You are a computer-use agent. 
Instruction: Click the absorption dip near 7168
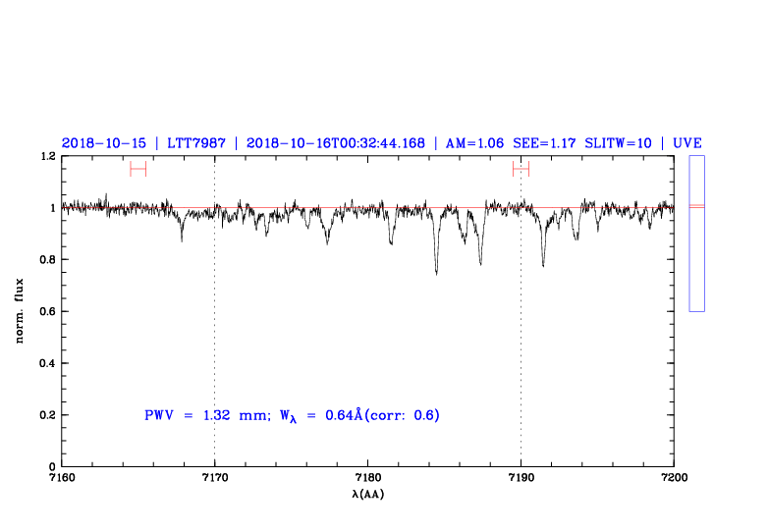coord(182,238)
